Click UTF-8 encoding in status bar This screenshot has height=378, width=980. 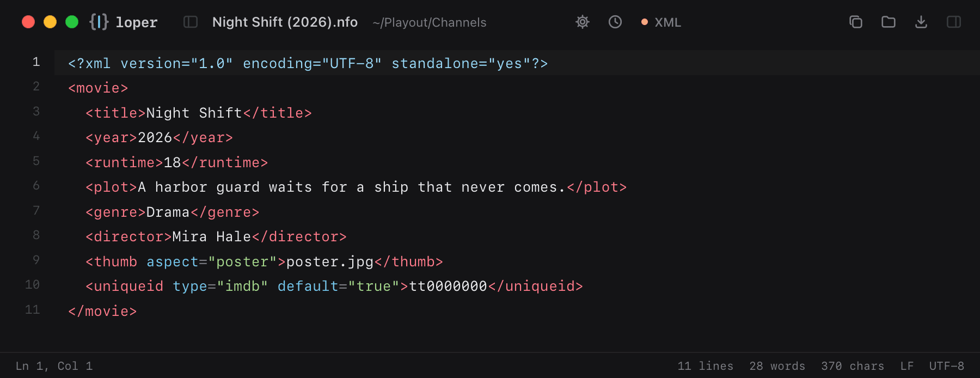pos(947,366)
